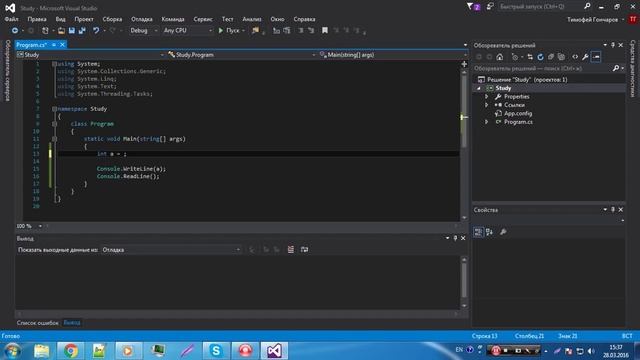Click the Solution Explorer search magnifier icon
The width and height of the screenshot is (640, 360).
click(616, 69)
